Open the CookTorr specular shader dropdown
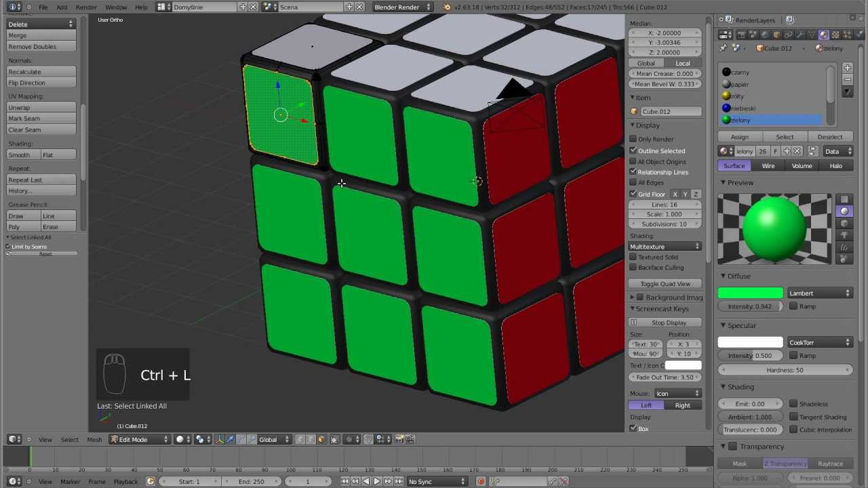The height and width of the screenshot is (488, 868). [x=819, y=342]
